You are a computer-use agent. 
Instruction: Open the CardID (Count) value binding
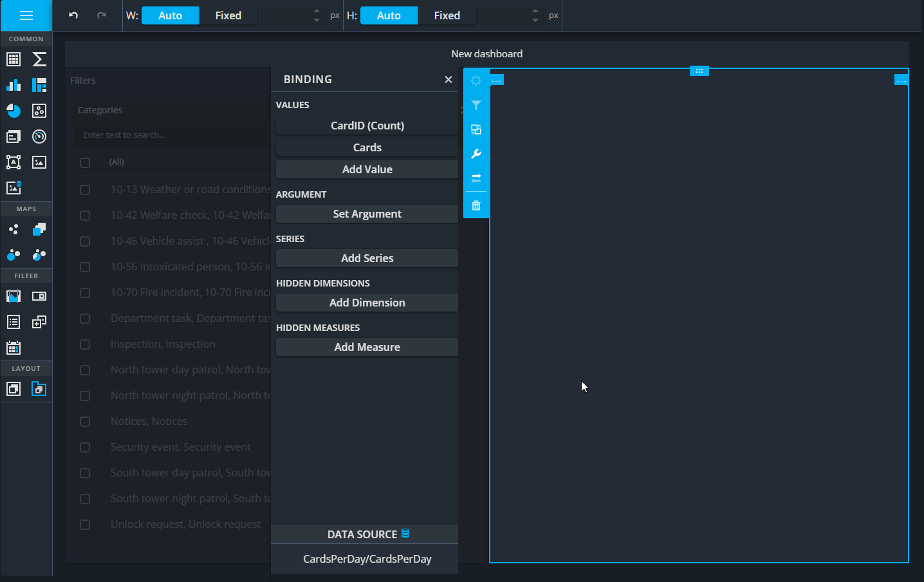click(x=367, y=126)
